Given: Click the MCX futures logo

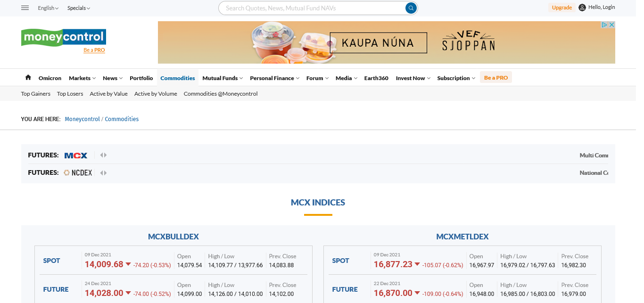Looking at the screenshot, I should [76, 156].
